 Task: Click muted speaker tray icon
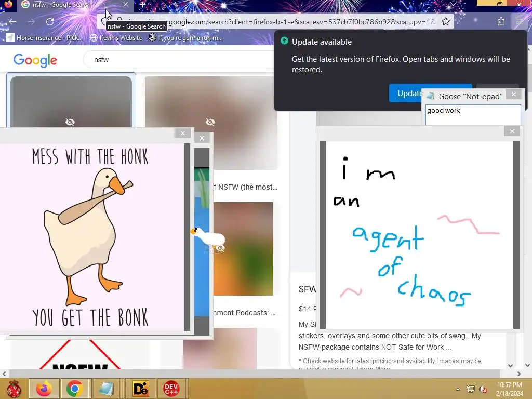[483, 389]
